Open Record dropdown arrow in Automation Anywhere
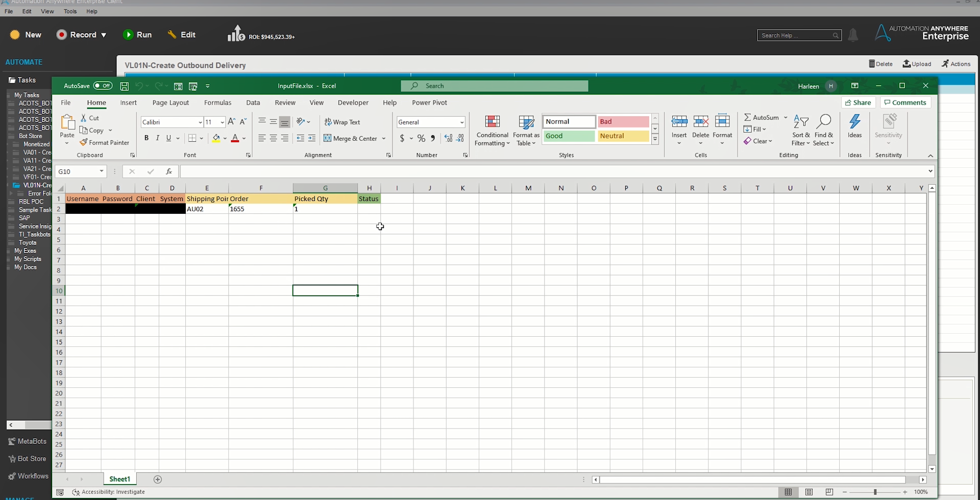 tap(104, 35)
